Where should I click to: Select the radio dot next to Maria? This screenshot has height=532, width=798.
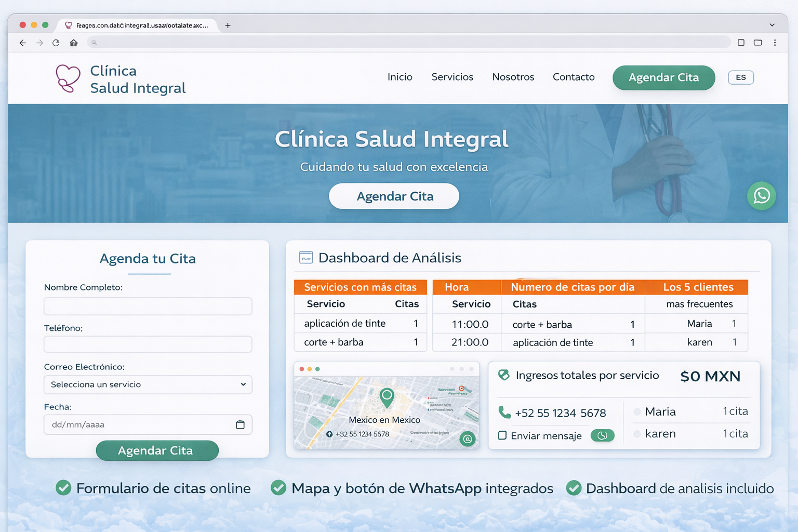coord(637,412)
